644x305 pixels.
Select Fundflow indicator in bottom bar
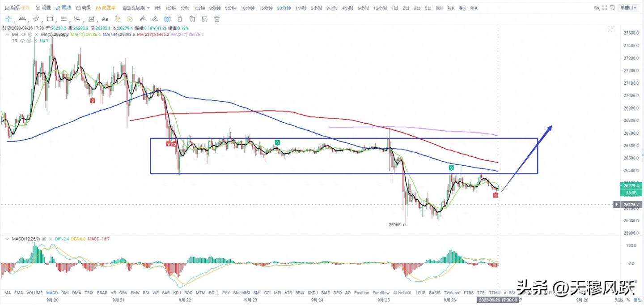(x=381, y=293)
